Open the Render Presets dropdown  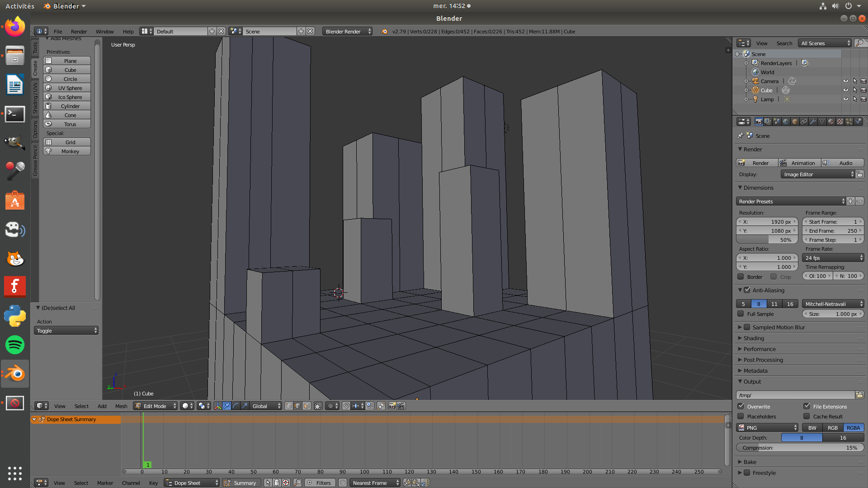click(x=791, y=201)
